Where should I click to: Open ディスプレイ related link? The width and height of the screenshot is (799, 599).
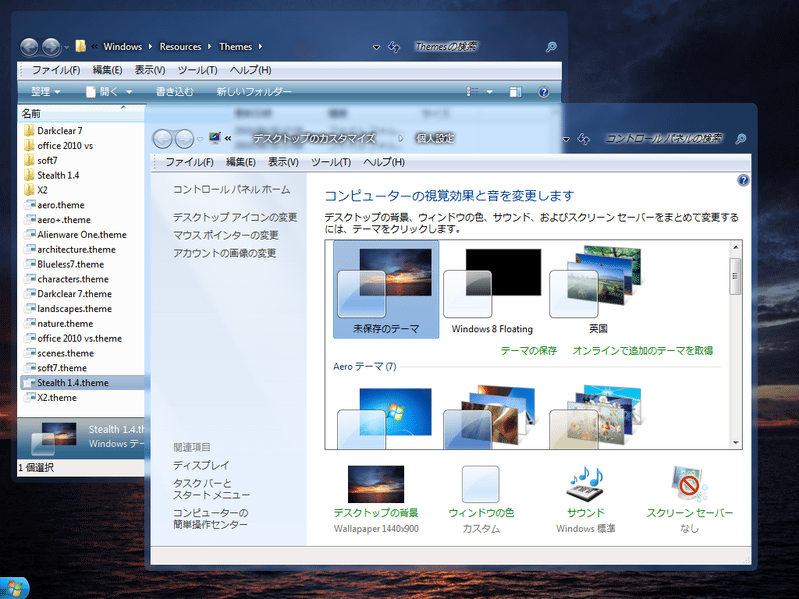pyautogui.click(x=201, y=465)
